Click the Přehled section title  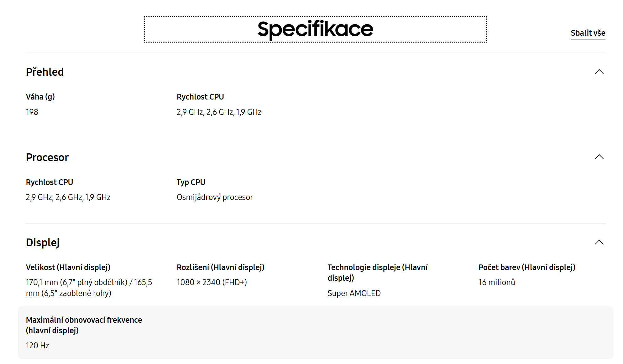coord(45,72)
